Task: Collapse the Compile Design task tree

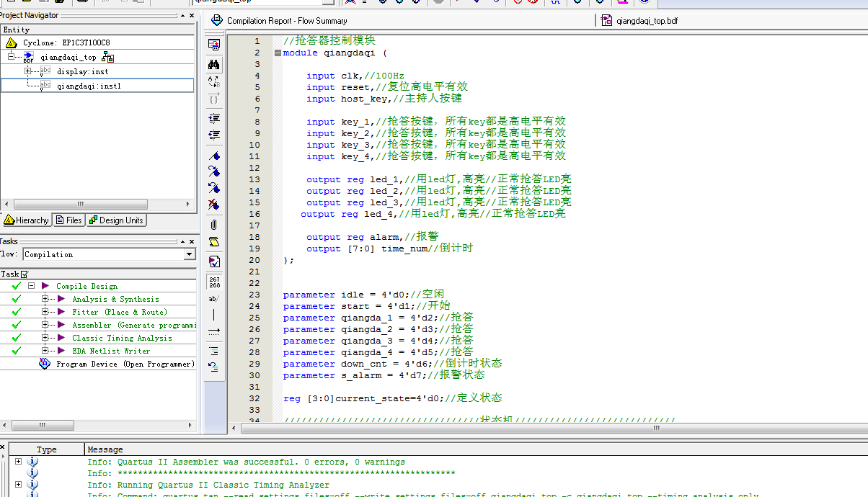Action: (31, 286)
